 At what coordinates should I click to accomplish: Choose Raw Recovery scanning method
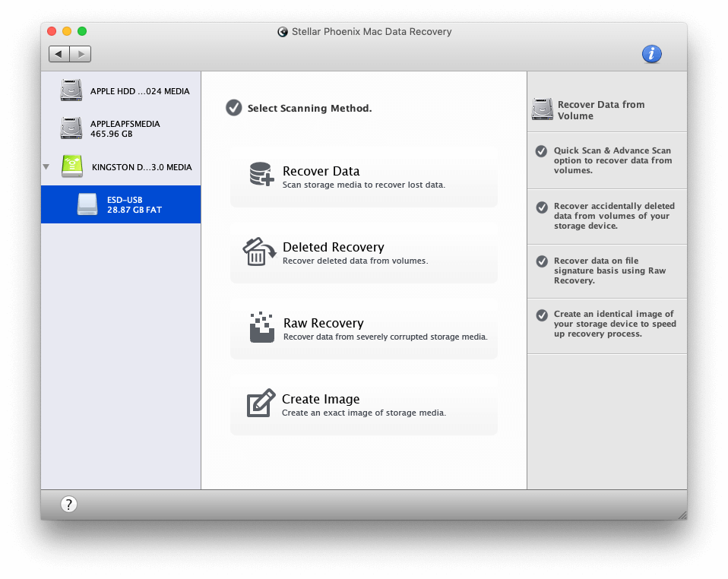[x=364, y=329]
